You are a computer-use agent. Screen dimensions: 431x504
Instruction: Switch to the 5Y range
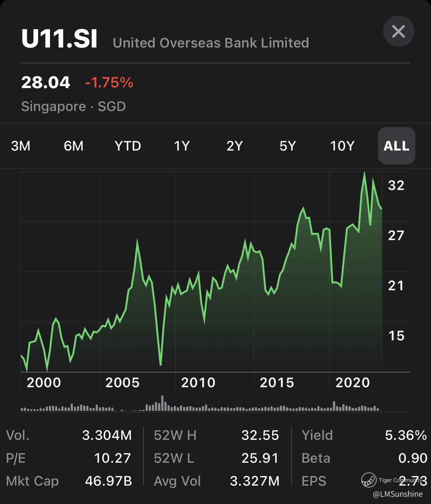288,146
